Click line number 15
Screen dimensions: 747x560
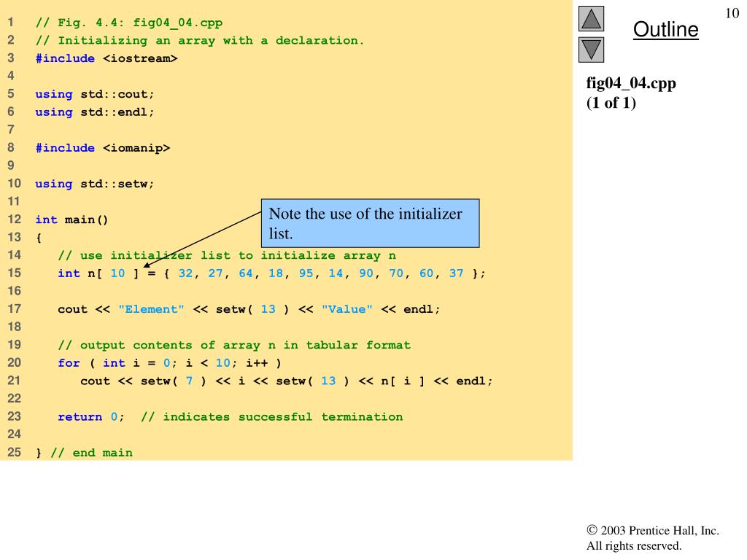point(15,273)
